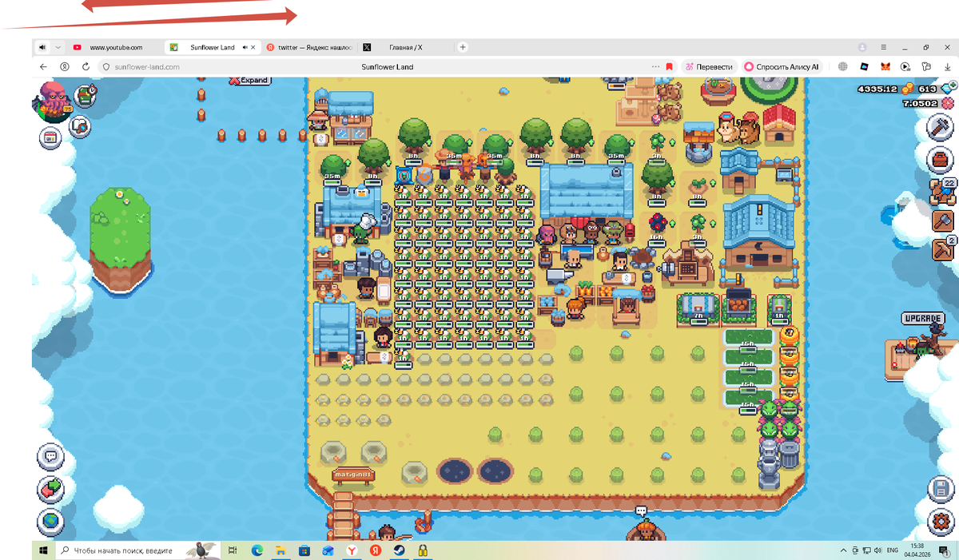Open the MetaMask fox extension
959x560 pixels.
pos(885,67)
